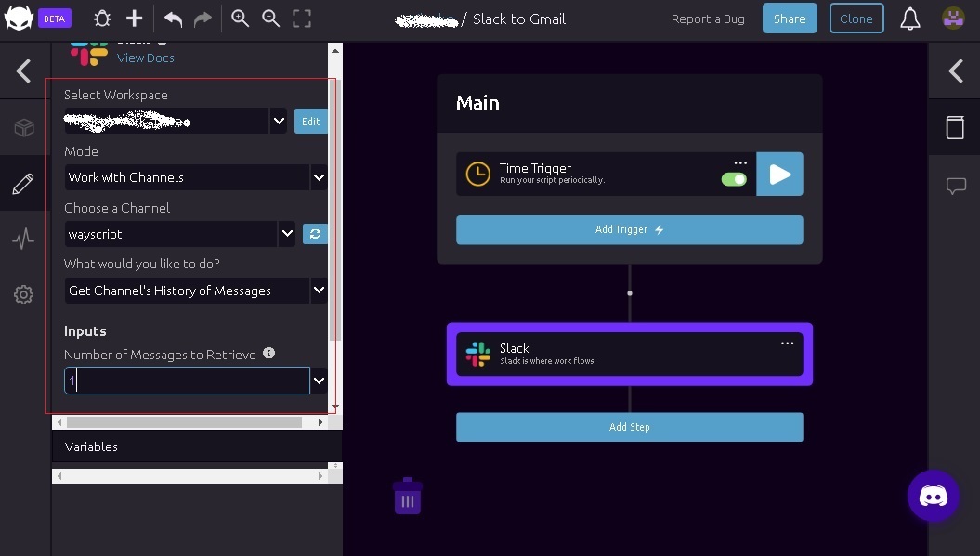Open Number of Messages dropdown arrow
This screenshot has width=980, height=556.
click(x=319, y=381)
